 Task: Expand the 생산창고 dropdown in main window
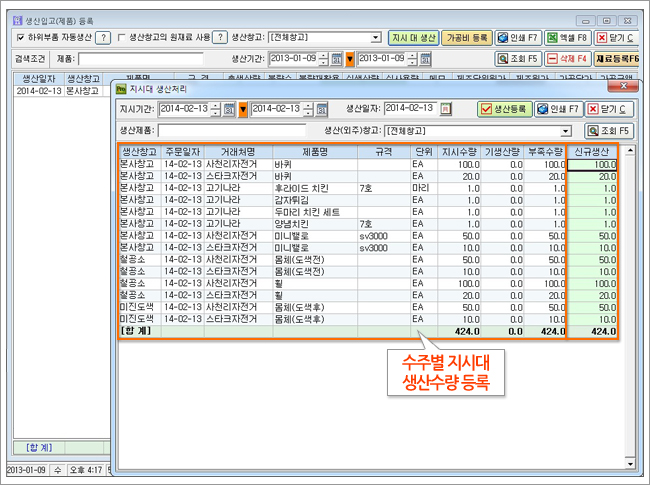[x=376, y=38]
